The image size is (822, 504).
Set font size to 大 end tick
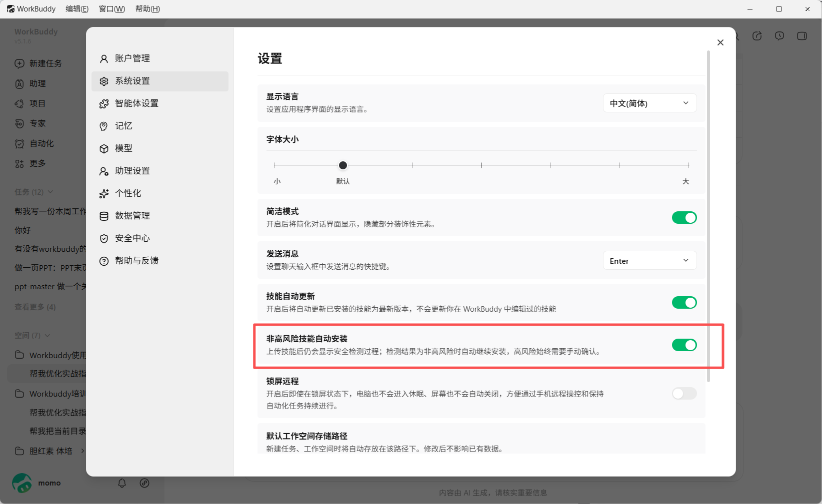click(688, 165)
